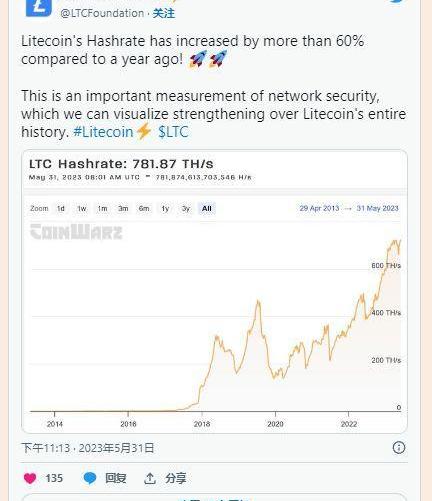Image resolution: width=432 pixels, height=501 pixels.
Task: Open tweet info circle icon
Action: (x=399, y=447)
